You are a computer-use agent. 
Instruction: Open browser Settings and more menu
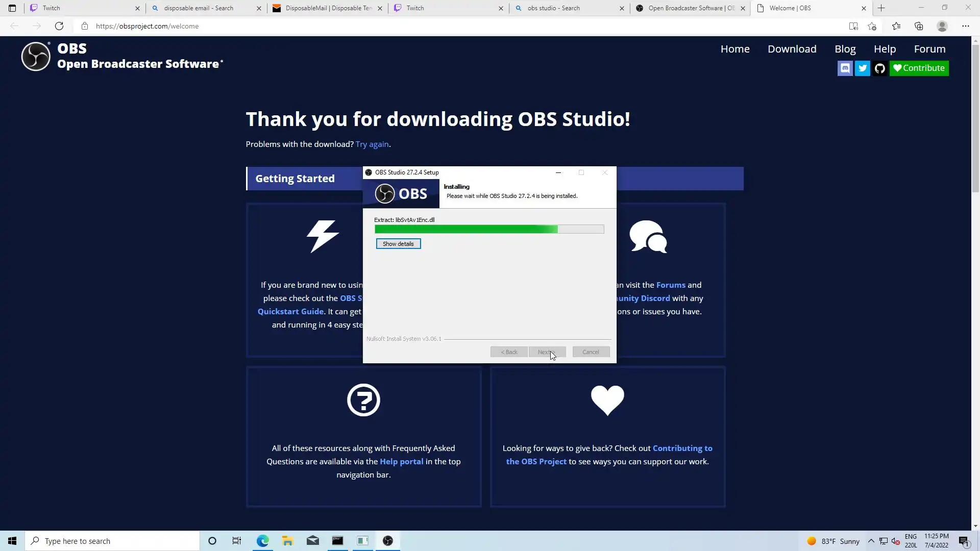(965, 26)
